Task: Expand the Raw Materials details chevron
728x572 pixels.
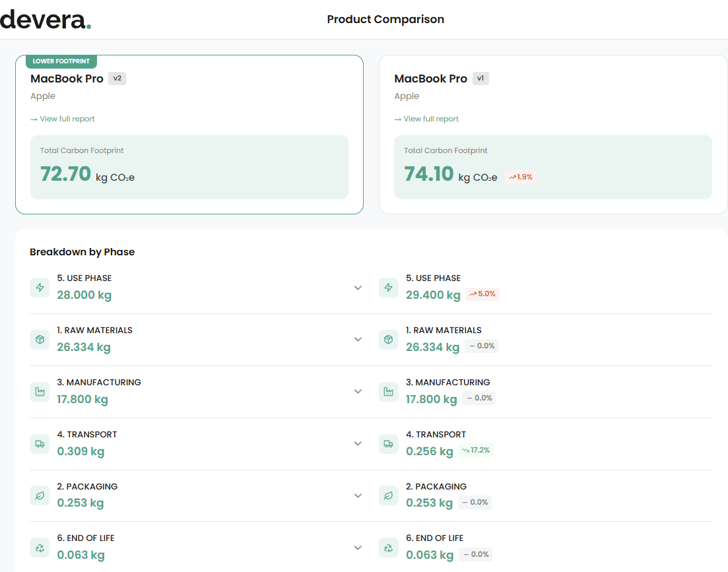Action: click(x=358, y=339)
